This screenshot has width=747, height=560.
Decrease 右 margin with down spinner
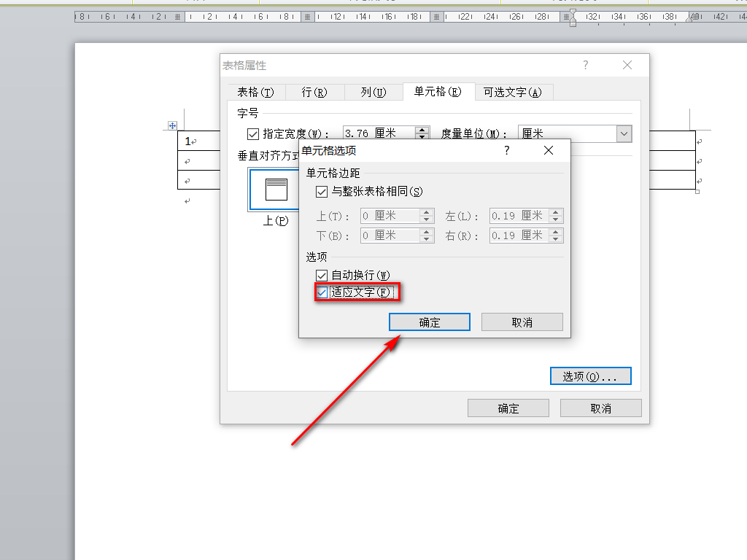[x=555, y=239]
